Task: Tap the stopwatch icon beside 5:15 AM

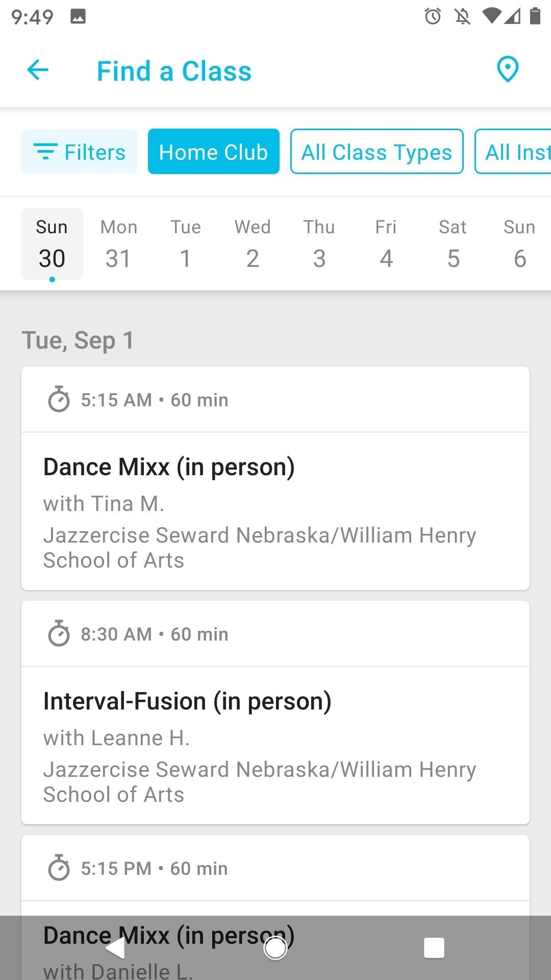Action: pos(59,399)
